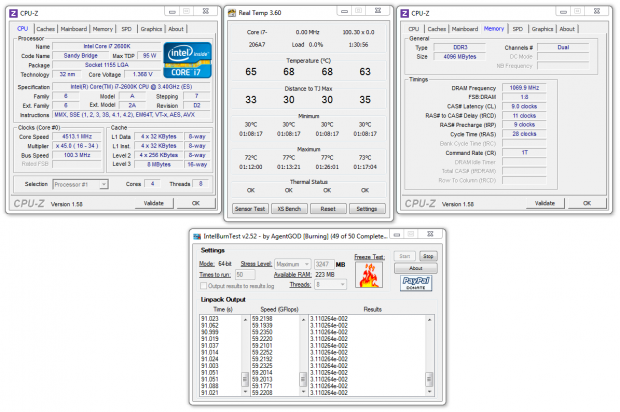Stop the IntelBurnTest run
620x412 pixels.
(x=428, y=256)
